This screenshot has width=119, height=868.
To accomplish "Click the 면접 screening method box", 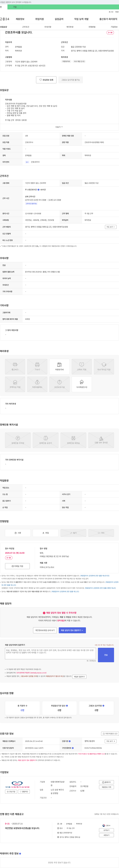I will [x=45, y=533].
